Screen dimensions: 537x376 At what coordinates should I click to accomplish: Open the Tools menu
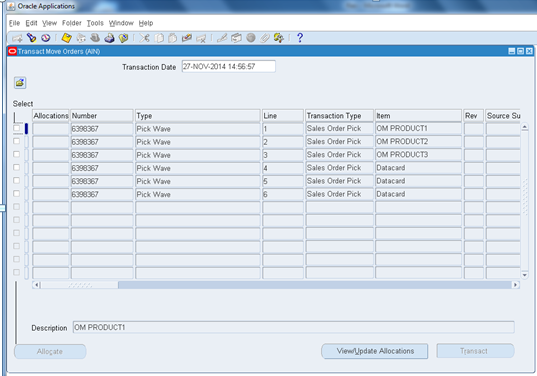pos(95,23)
